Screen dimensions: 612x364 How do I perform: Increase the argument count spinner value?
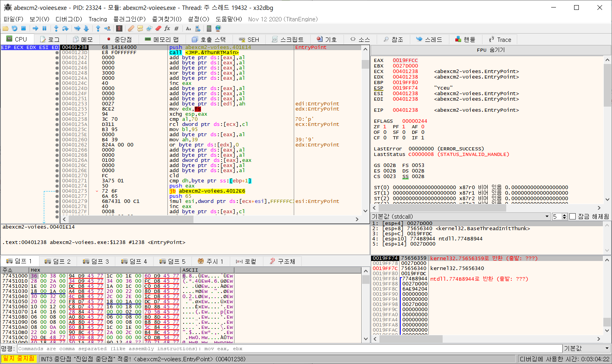tap(565, 215)
